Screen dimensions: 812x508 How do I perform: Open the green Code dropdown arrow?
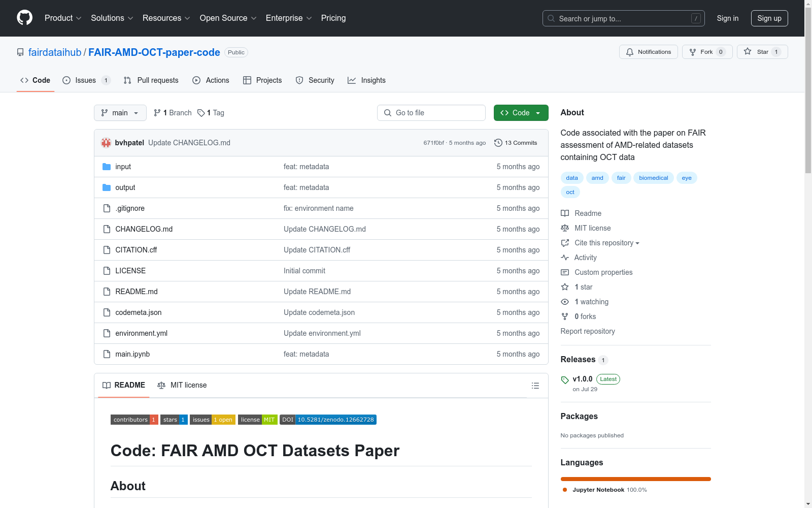pos(538,112)
